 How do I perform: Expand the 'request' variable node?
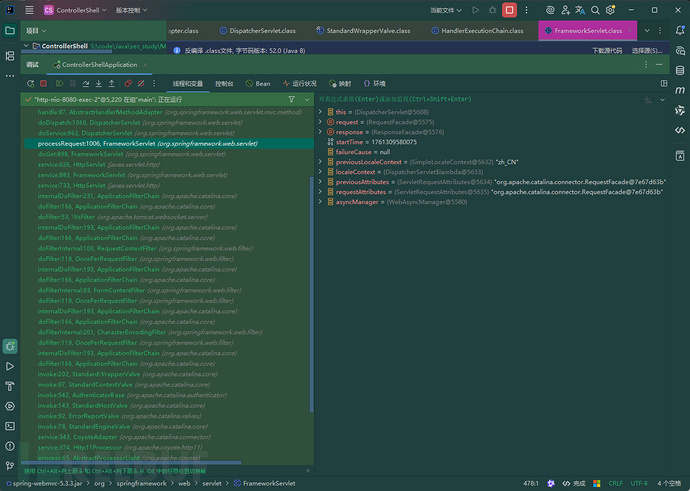click(321, 122)
